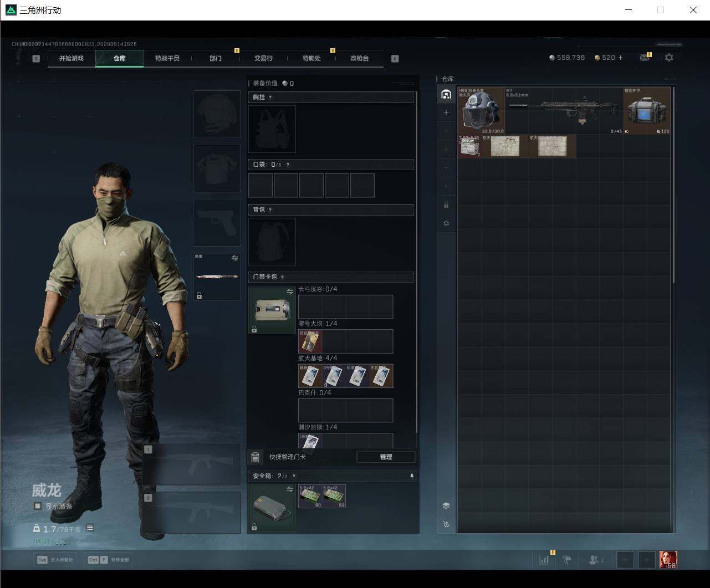Screen dimensions: 710x588
Task: Select the empty body armor slot
Action: point(217,168)
